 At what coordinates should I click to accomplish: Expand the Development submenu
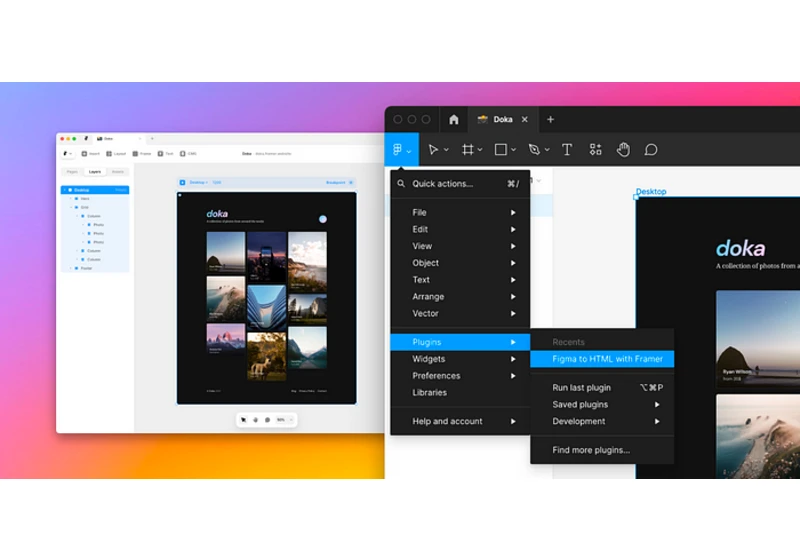[602, 421]
